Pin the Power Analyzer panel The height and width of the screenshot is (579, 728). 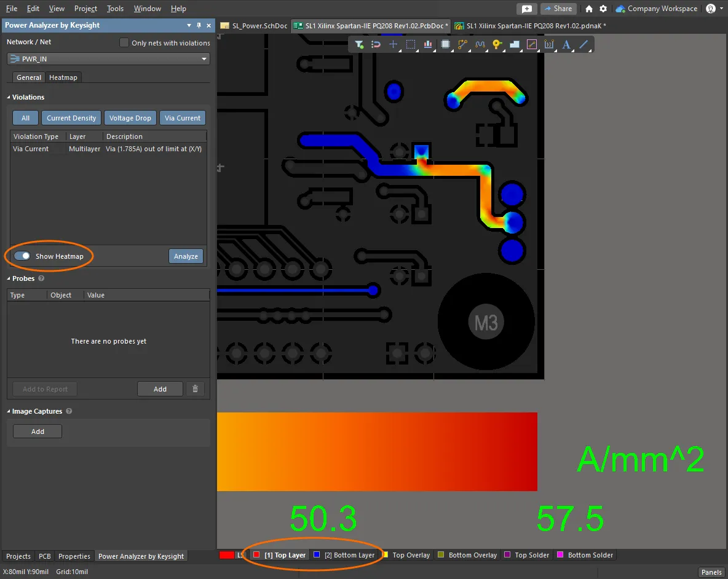[x=199, y=25]
